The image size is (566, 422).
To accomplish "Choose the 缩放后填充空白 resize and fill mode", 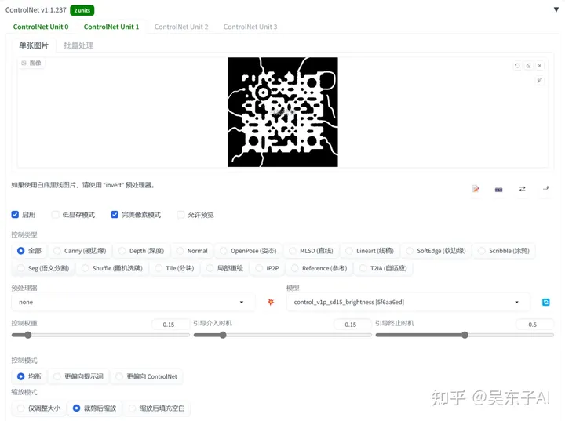I will tap(157, 408).
